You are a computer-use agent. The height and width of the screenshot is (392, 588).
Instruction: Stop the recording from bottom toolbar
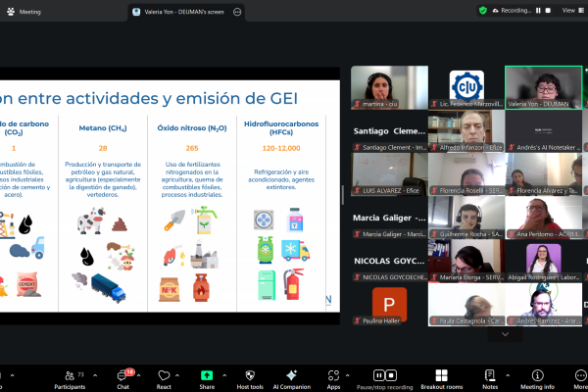point(391,375)
